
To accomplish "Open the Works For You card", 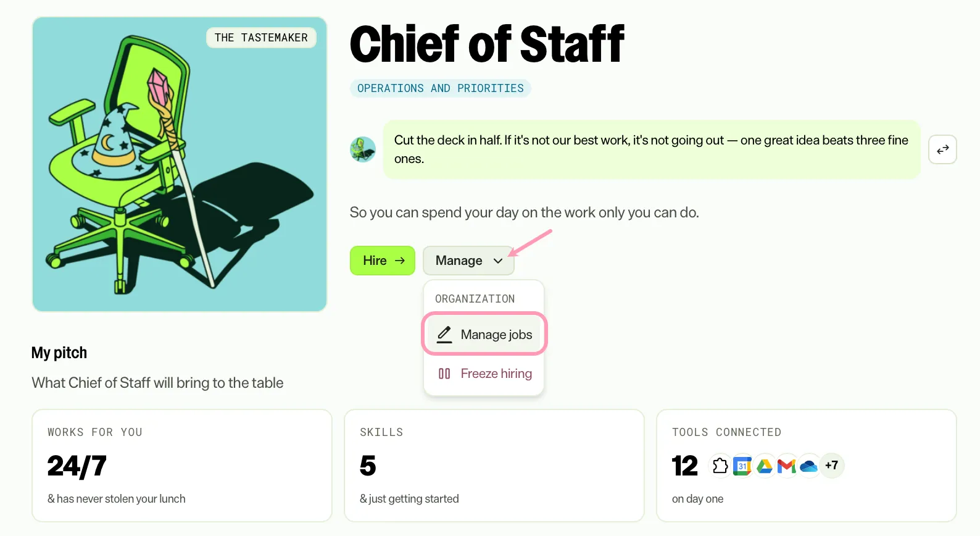I will tap(182, 466).
